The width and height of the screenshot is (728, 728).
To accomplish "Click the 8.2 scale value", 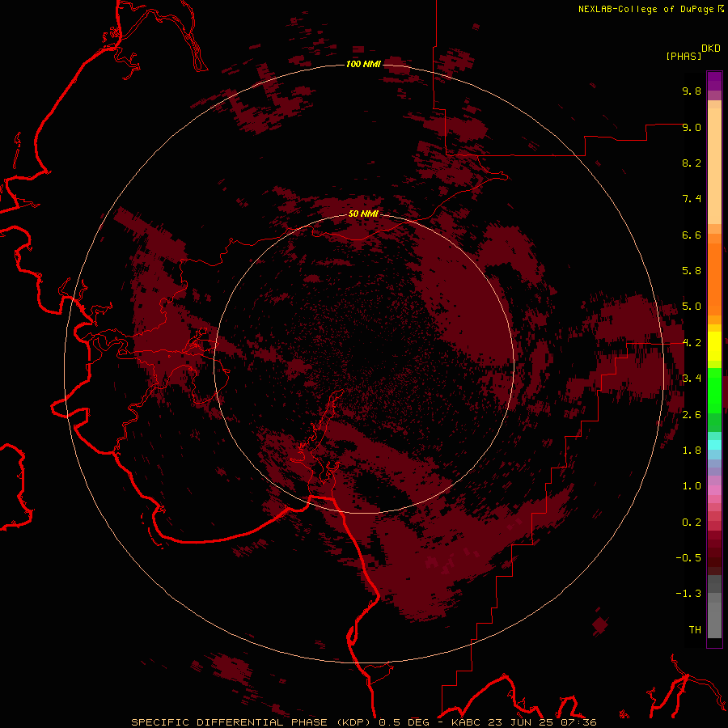I will pos(692,163).
